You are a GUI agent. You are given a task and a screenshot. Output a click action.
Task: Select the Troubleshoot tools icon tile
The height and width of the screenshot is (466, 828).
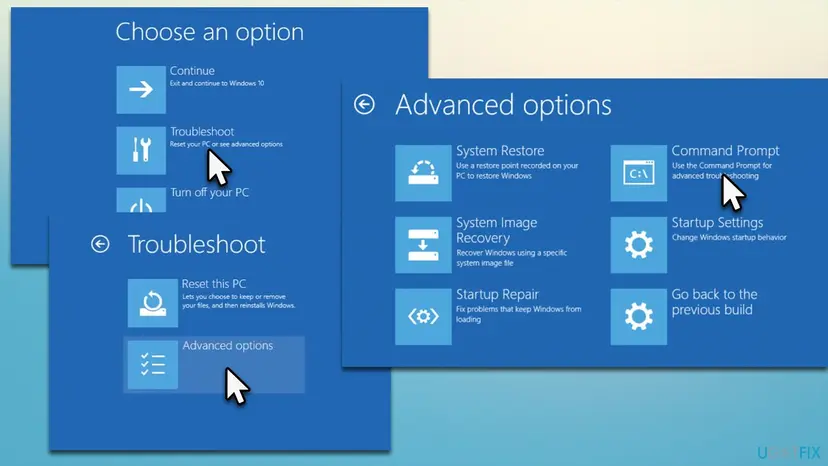click(141, 150)
